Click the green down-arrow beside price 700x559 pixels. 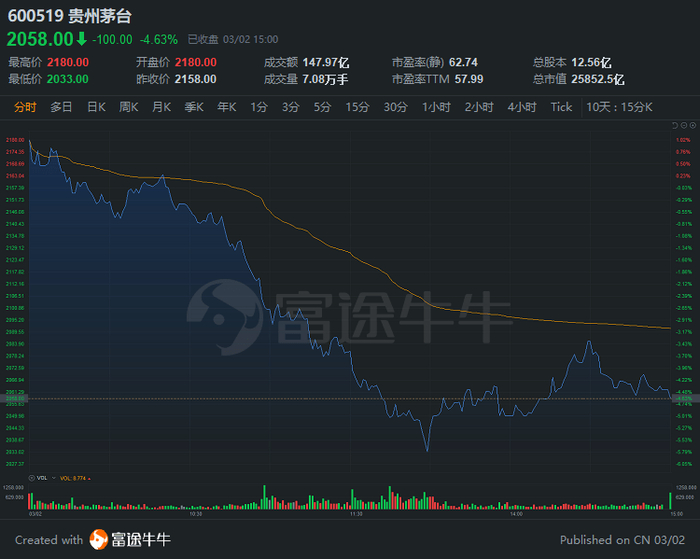pyautogui.click(x=81, y=39)
